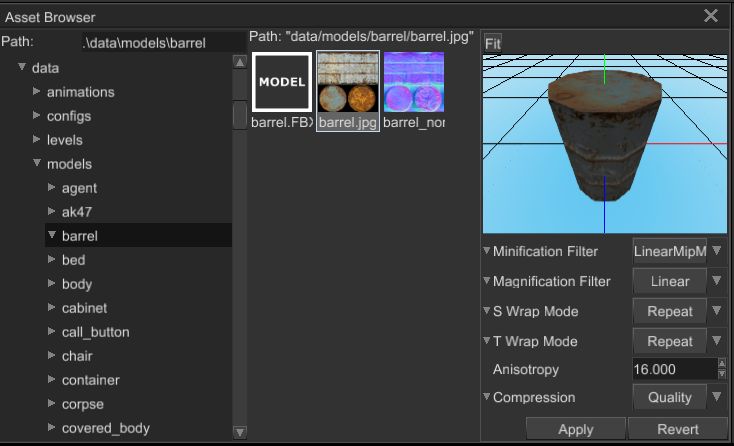Viewport: 734px width, 446px height.
Task: Click the Fit preview button
Action: click(x=492, y=44)
